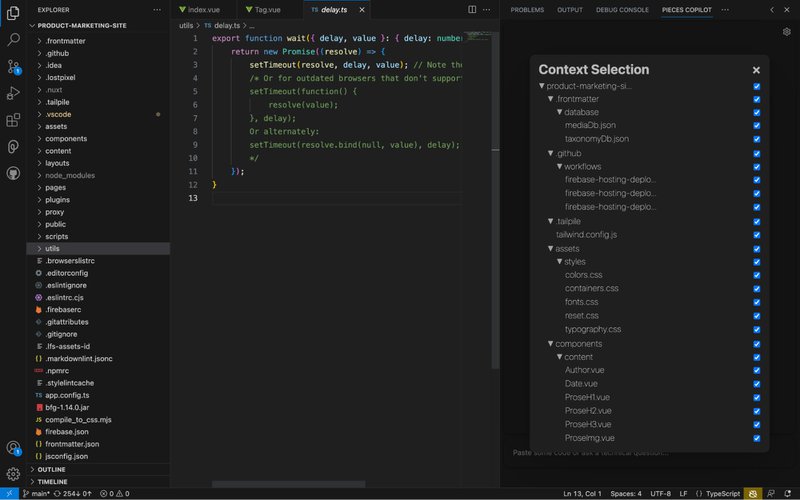Viewport: 800px width, 500px height.
Task: Show errors and warnings count
Action: tap(114, 493)
